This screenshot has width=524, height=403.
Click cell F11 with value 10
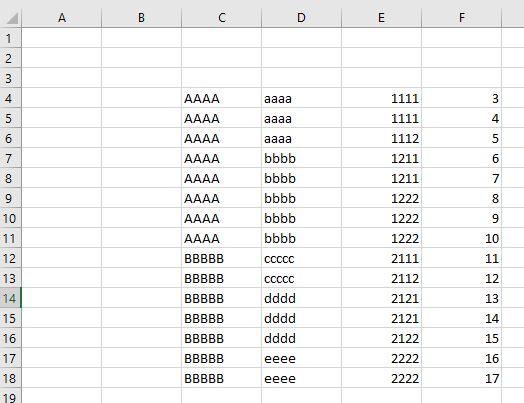click(462, 238)
